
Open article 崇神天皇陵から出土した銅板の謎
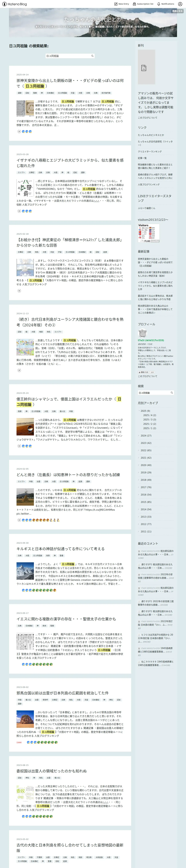coord(70,83)
